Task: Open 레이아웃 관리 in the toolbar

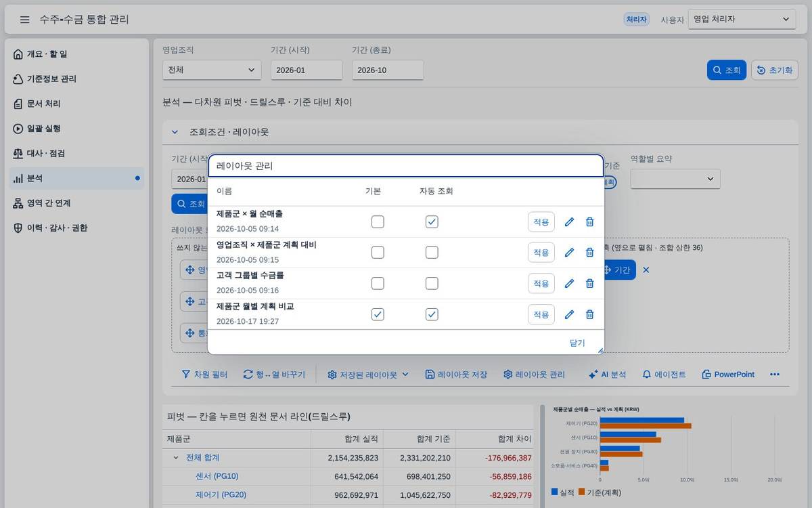Action: pos(534,374)
